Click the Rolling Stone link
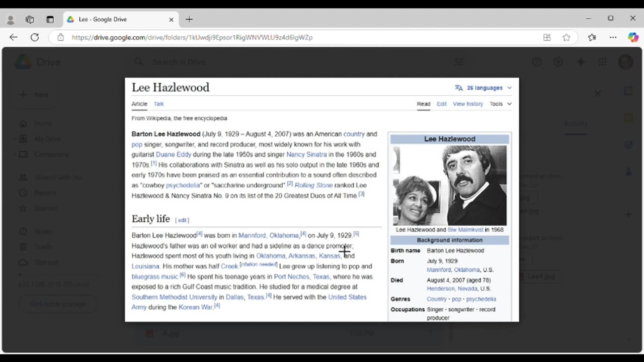The image size is (644, 362). tap(313, 185)
